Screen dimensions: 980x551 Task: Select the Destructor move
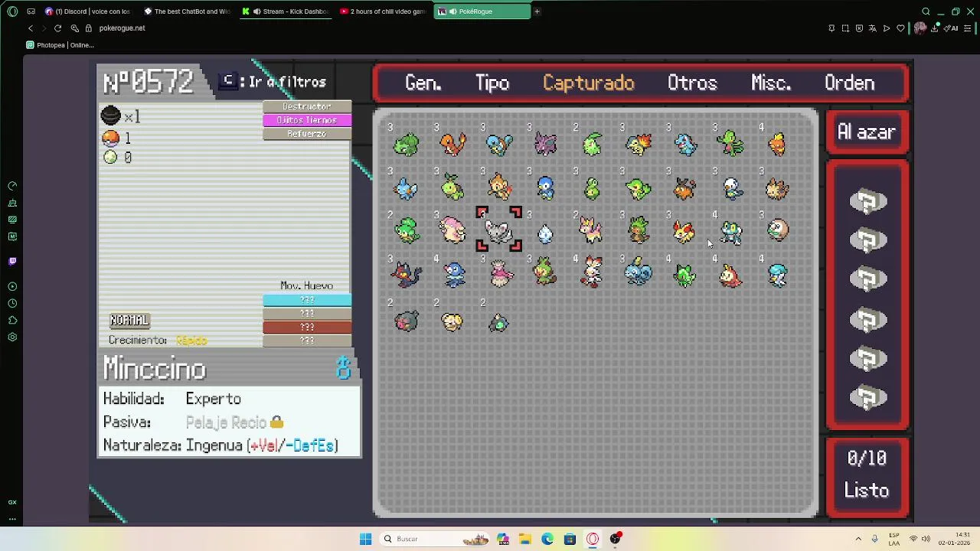point(307,106)
